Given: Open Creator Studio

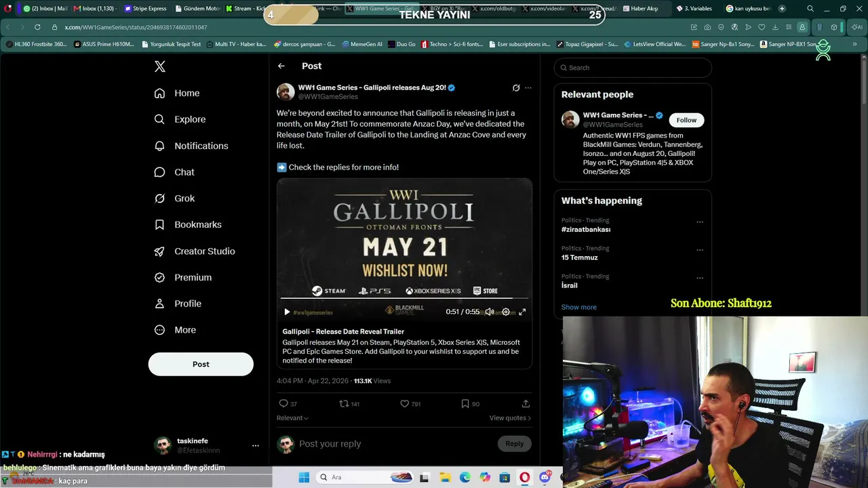Looking at the screenshot, I should tap(195, 251).
